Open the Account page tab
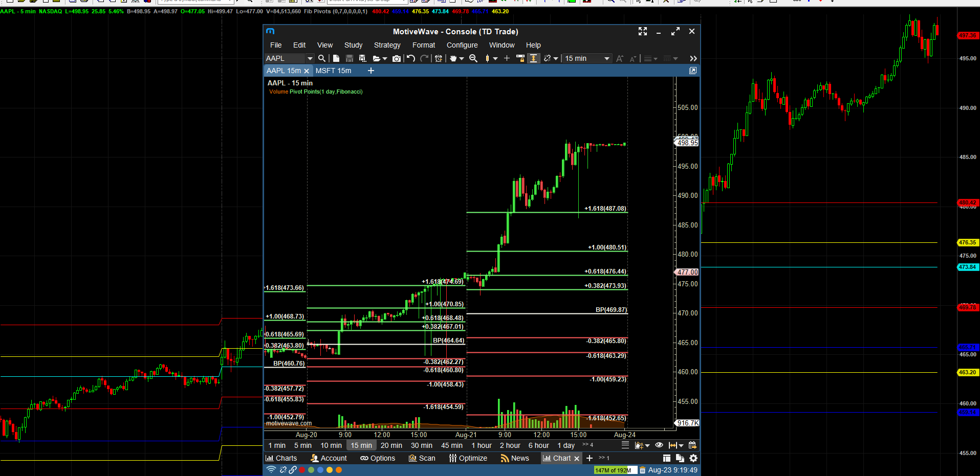 pyautogui.click(x=329, y=458)
